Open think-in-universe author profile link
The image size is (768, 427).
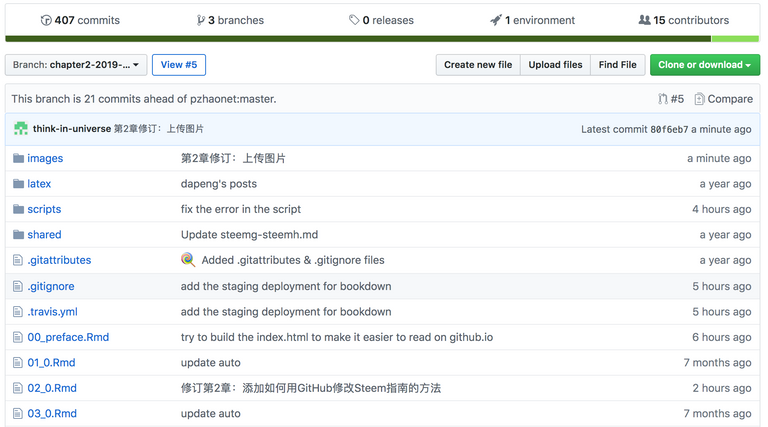point(72,129)
